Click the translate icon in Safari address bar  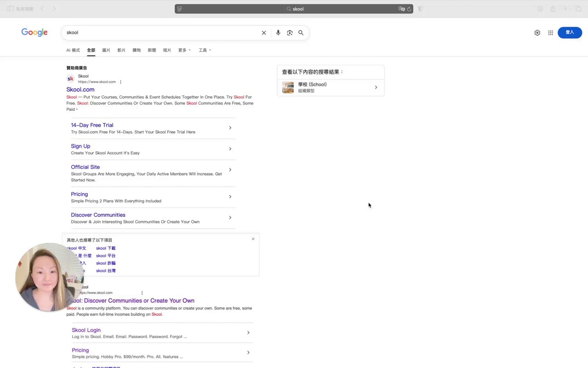click(401, 9)
